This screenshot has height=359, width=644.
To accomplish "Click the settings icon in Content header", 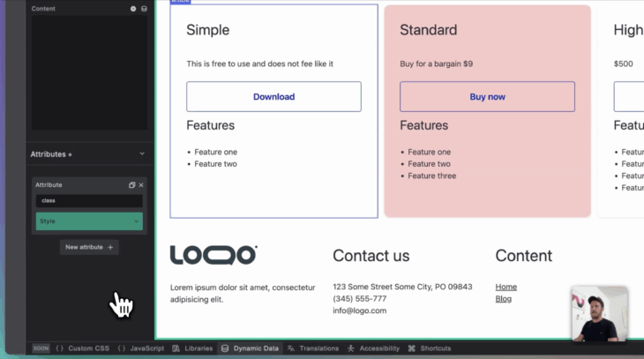I will (x=133, y=9).
